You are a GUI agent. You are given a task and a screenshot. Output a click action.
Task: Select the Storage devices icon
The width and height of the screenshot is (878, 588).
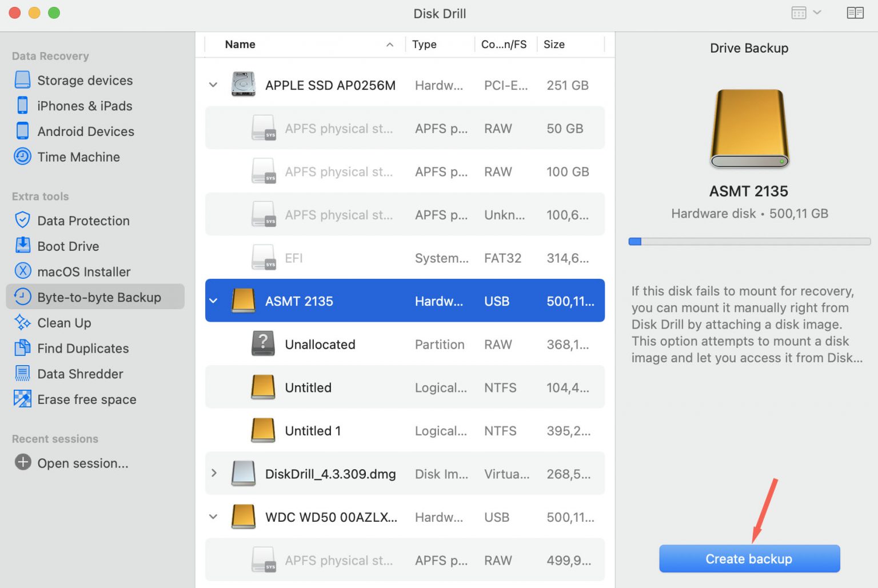tap(22, 80)
